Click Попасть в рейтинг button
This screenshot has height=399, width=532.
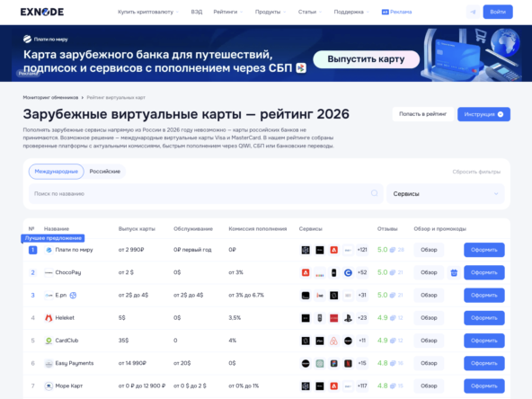[422, 114]
